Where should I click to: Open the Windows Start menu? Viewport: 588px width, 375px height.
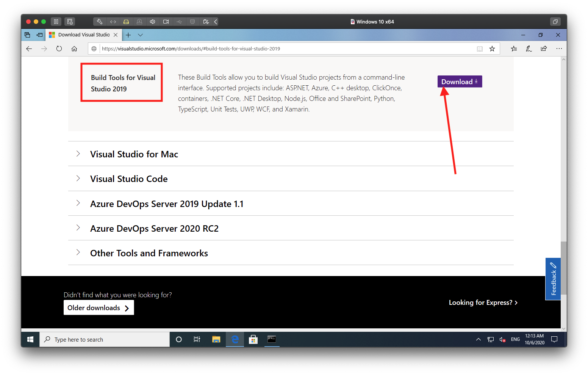click(x=30, y=339)
